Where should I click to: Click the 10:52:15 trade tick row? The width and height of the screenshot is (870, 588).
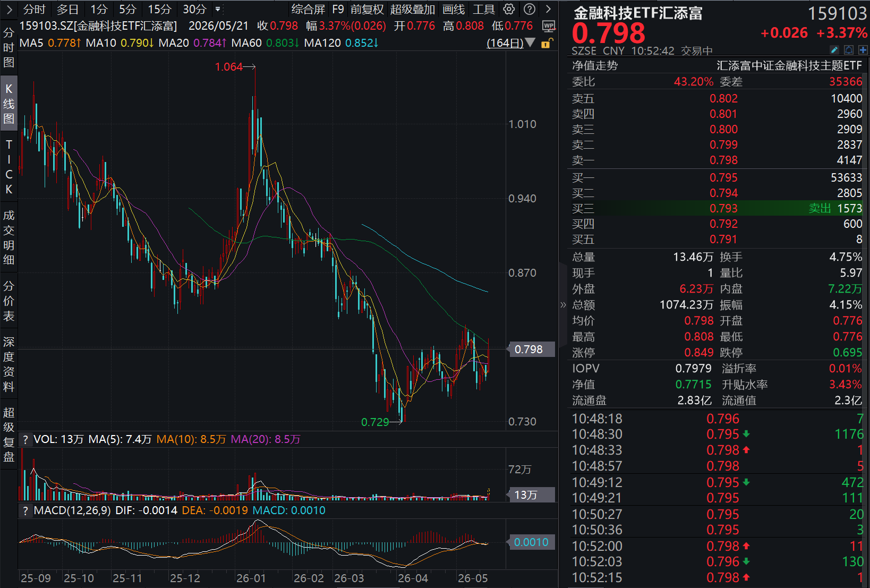pyautogui.click(x=718, y=577)
